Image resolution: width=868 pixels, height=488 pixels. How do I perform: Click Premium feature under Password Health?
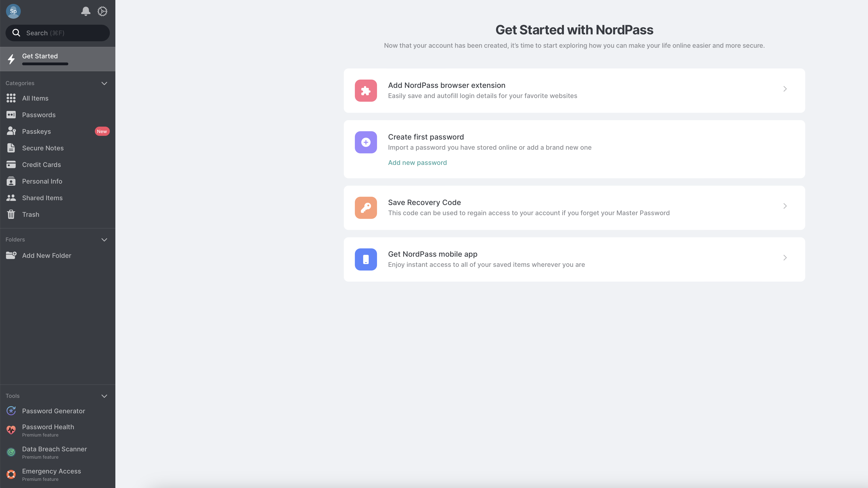[x=40, y=435]
